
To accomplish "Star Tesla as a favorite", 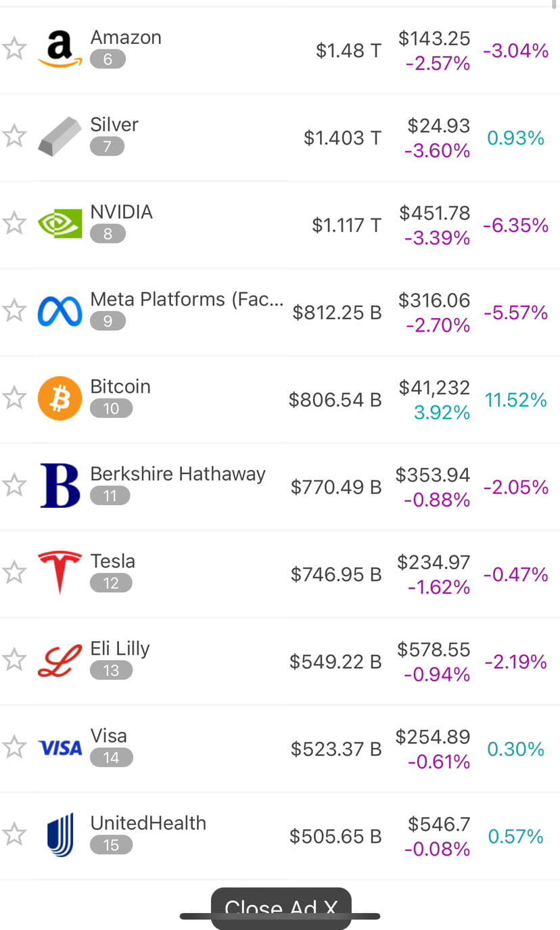I will click(14, 573).
